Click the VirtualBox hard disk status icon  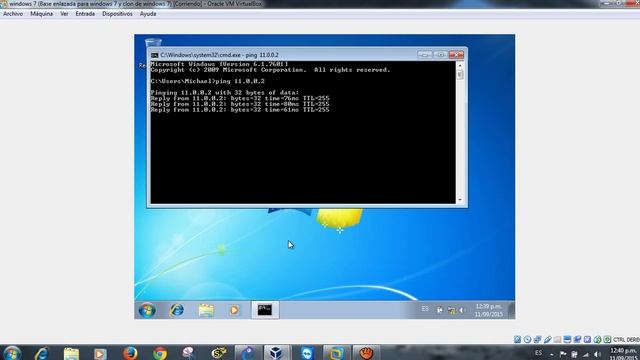[518, 339]
